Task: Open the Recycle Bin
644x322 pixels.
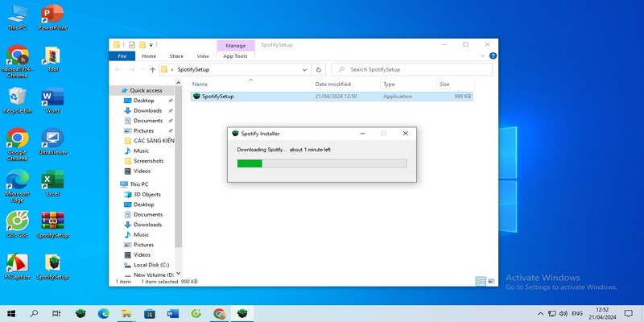Action: 17,100
